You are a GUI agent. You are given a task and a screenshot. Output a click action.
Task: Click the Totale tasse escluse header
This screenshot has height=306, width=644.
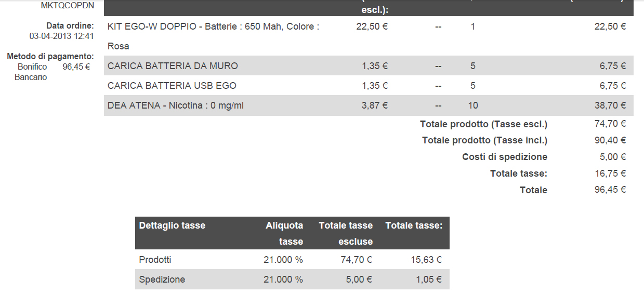(346, 233)
